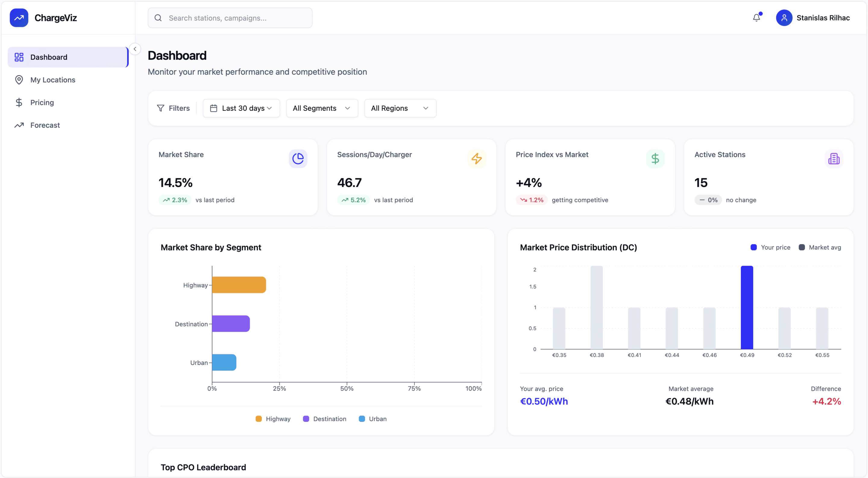The height and width of the screenshot is (478, 868).
Task: Go to My Locations in the sidebar
Action: tap(52, 80)
